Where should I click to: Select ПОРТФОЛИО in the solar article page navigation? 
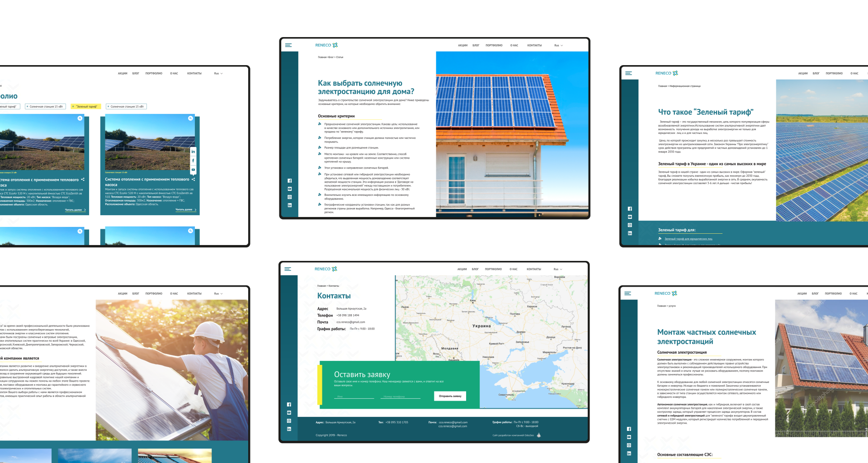494,46
